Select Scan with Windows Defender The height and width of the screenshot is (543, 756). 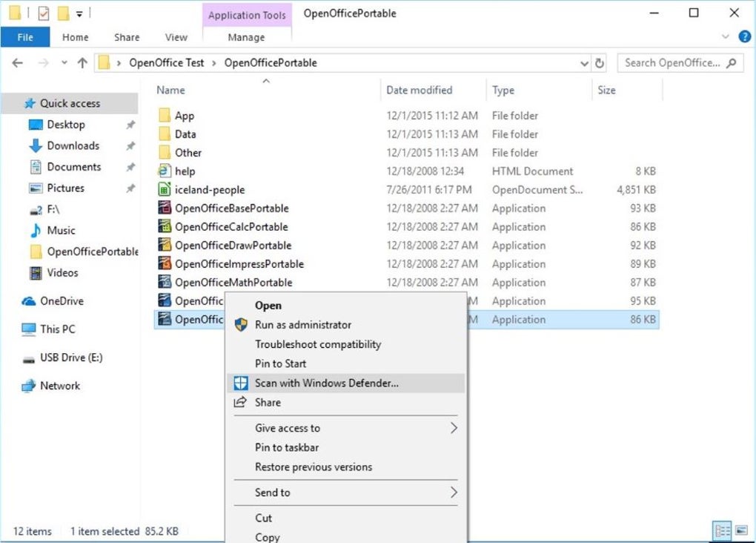(x=345, y=384)
